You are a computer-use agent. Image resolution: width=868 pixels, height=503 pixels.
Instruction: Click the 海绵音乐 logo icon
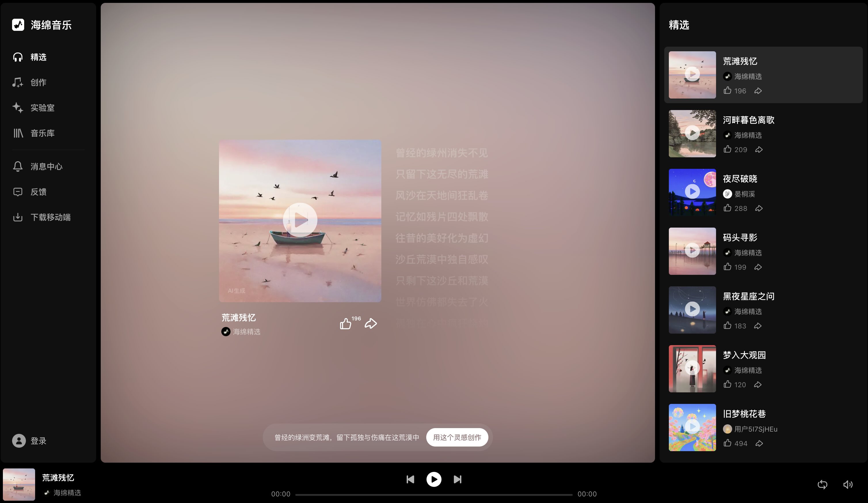[x=18, y=25]
